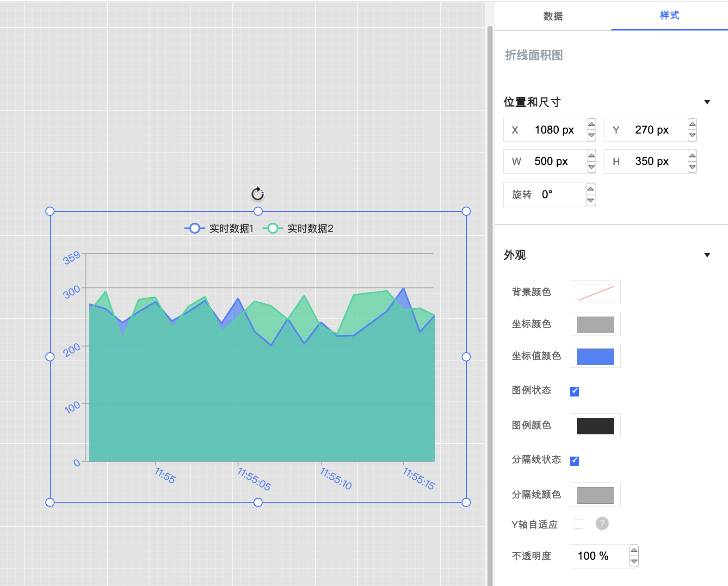Click the left-middle resize handle of chart
Image resolution: width=728 pixels, height=586 pixels.
click(50, 357)
